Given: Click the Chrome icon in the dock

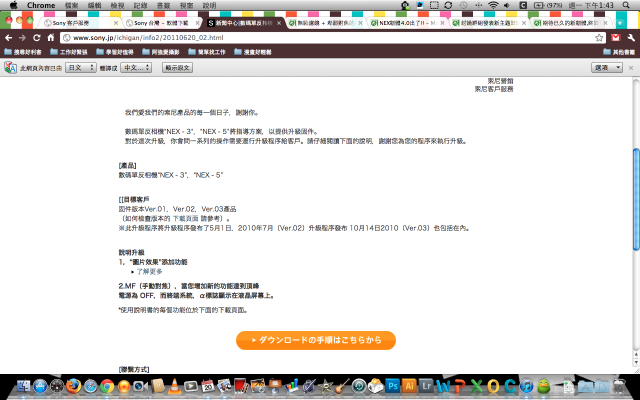Looking at the screenshot, I should click(x=107, y=386).
